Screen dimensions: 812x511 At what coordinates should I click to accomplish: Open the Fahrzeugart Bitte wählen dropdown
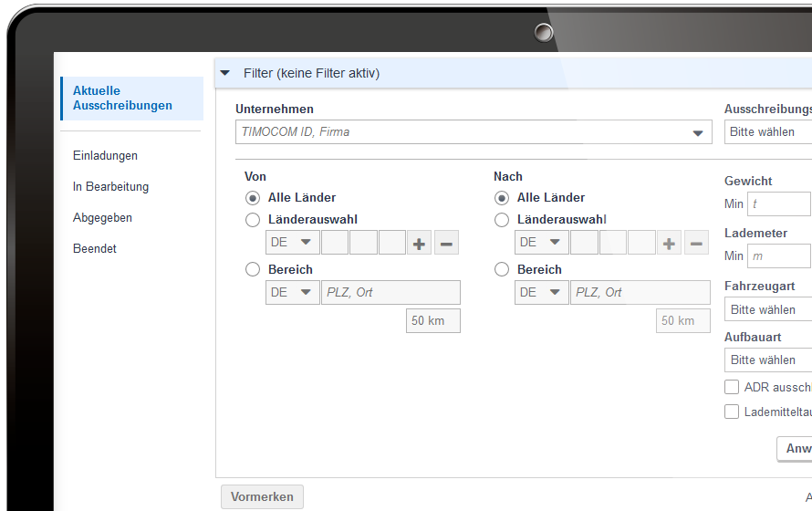click(x=768, y=309)
